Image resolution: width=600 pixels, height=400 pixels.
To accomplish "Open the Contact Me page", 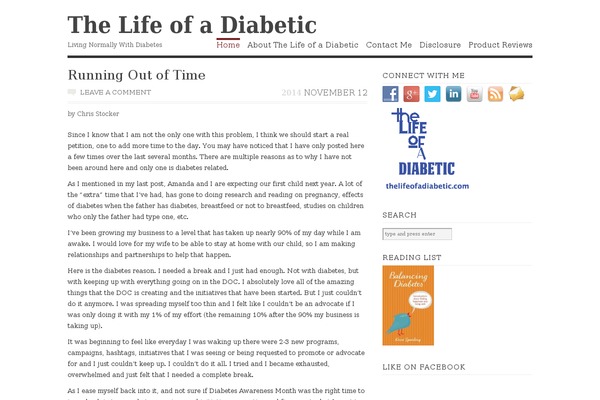I will tap(389, 45).
